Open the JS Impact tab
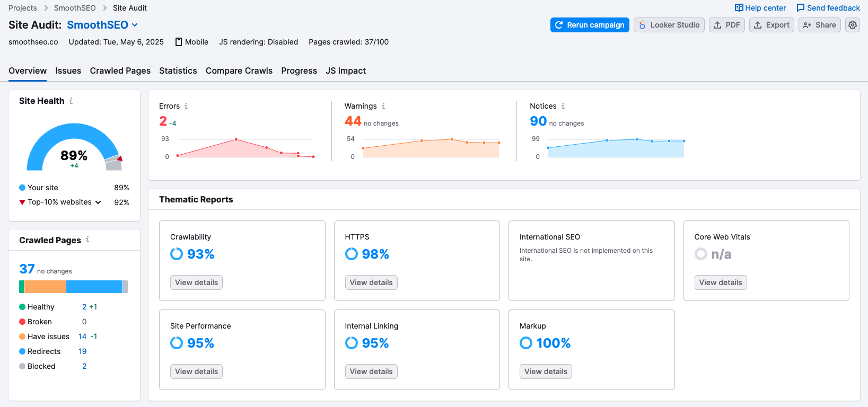The height and width of the screenshot is (407, 868). point(346,70)
